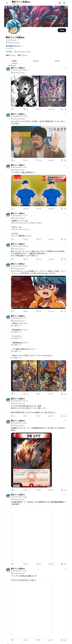The image size is (72, 644).
Task: Open the search icon in the header
Action: 64,3
